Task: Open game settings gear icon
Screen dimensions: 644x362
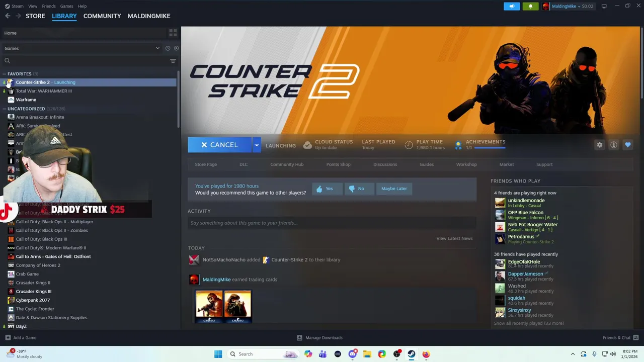Action: [x=599, y=145]
